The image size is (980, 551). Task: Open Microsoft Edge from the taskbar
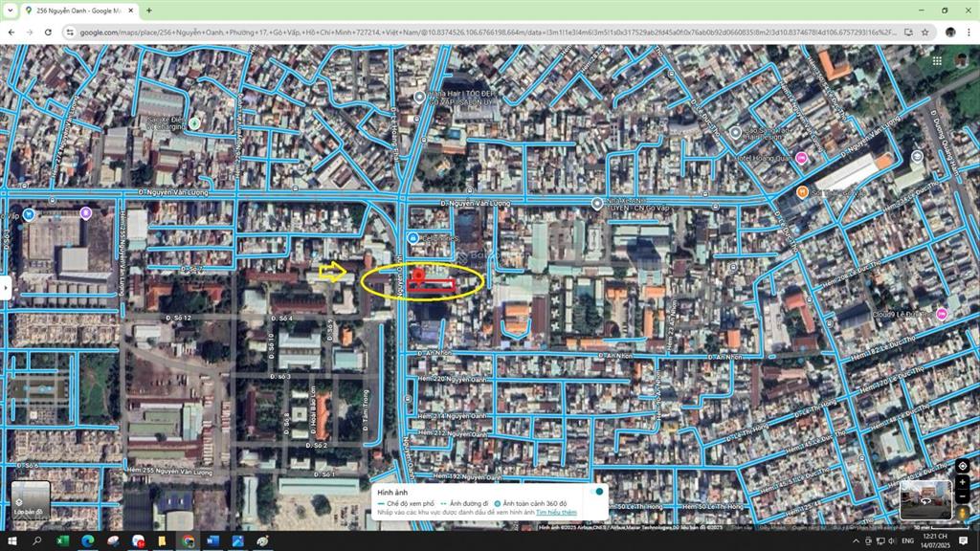[x=88, y=541]
